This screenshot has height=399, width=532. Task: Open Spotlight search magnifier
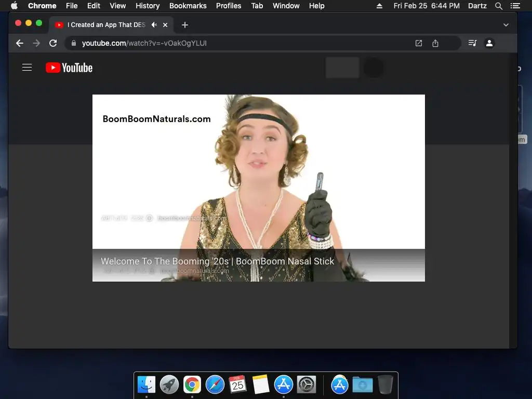pos(498,6)
